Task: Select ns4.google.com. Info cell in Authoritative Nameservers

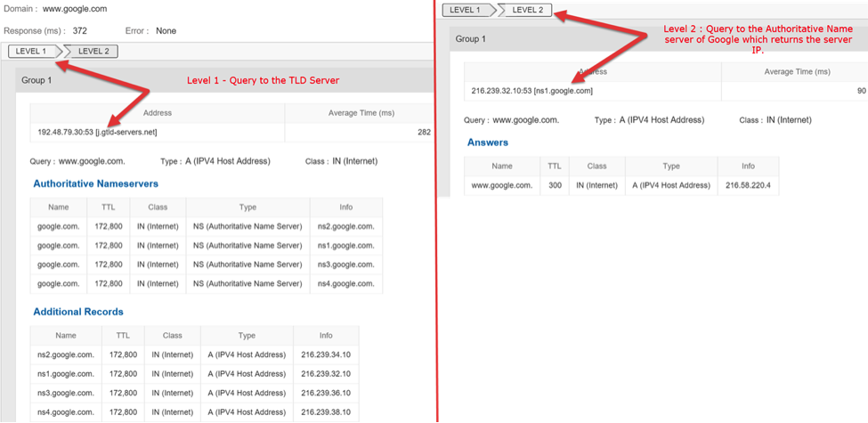Action: click(x=346, y=283)
